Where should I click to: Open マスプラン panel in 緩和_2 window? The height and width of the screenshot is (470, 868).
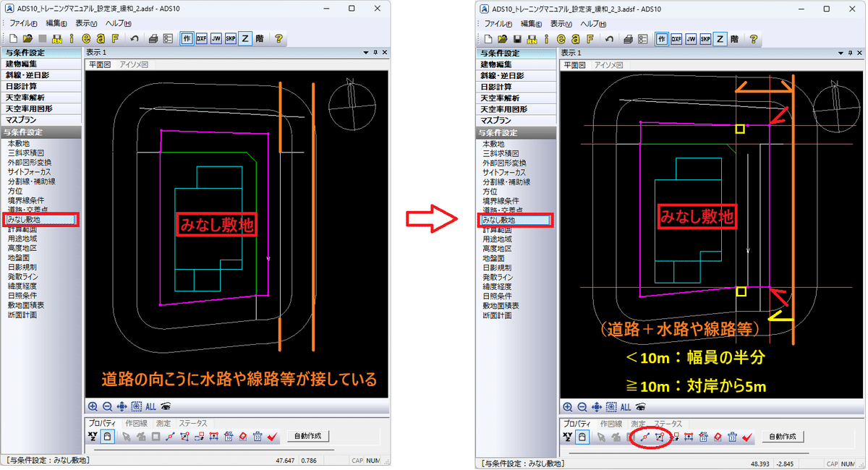41,119
